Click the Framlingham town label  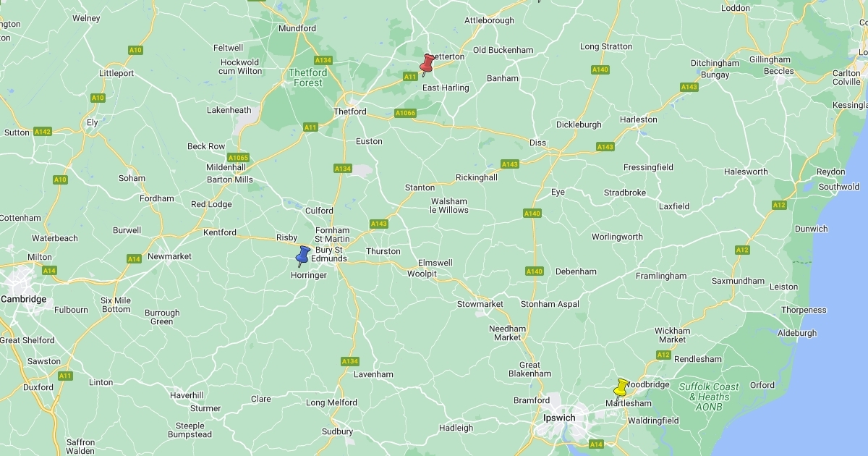click(661, 276)
